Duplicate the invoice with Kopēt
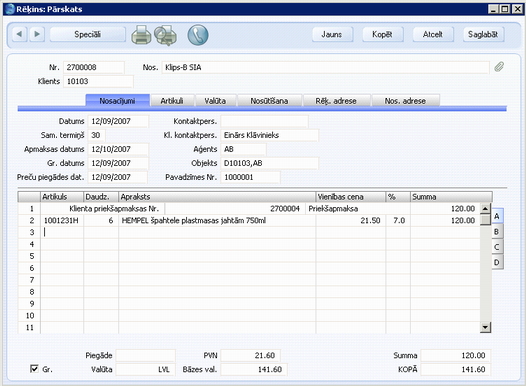 (x=382, y=34)
